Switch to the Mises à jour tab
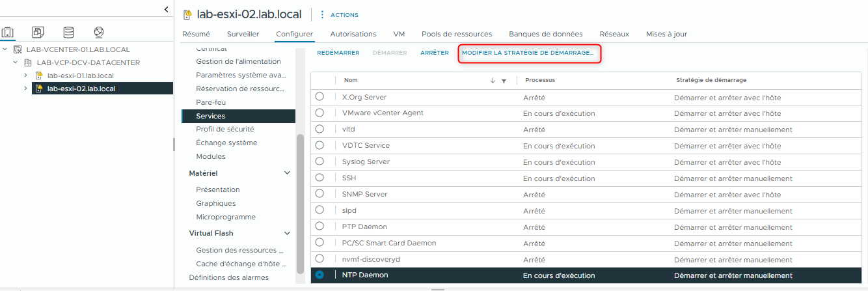 click(x=666, y=34)
